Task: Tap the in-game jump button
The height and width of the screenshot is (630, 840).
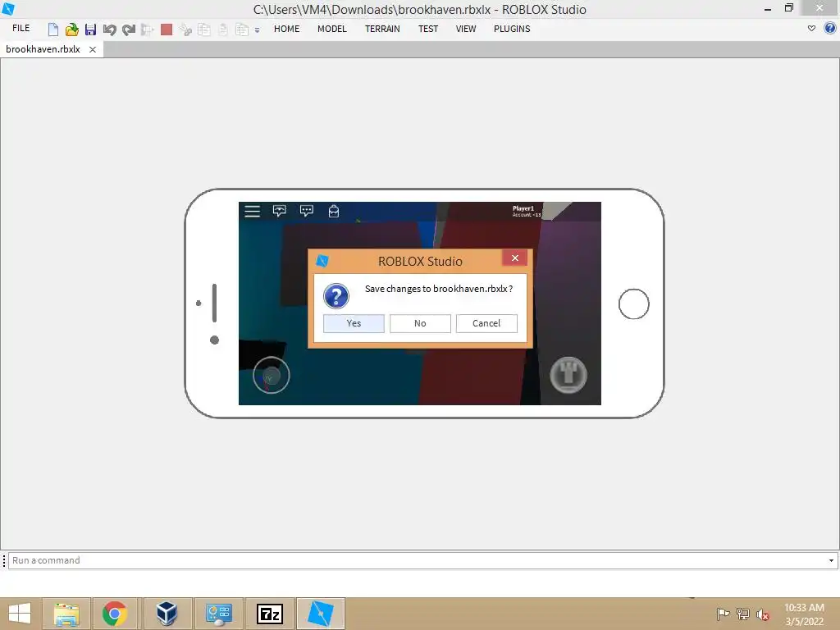Action: tap(568, 375)
